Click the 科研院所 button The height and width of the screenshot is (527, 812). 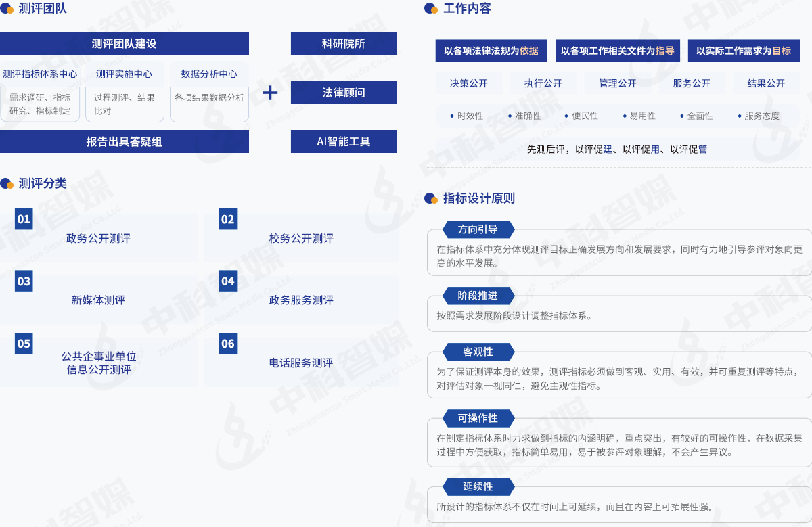(344, 43)
